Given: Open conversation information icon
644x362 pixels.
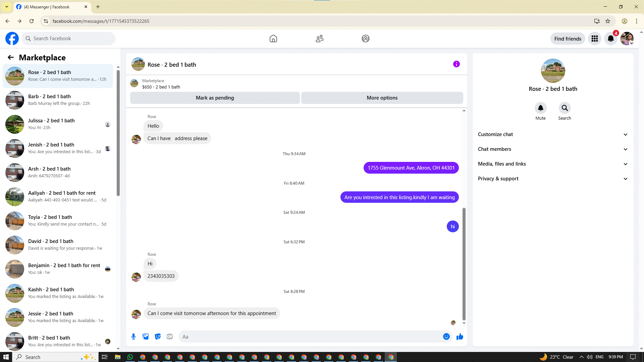Looking at the screenshot, I should 457,64.
